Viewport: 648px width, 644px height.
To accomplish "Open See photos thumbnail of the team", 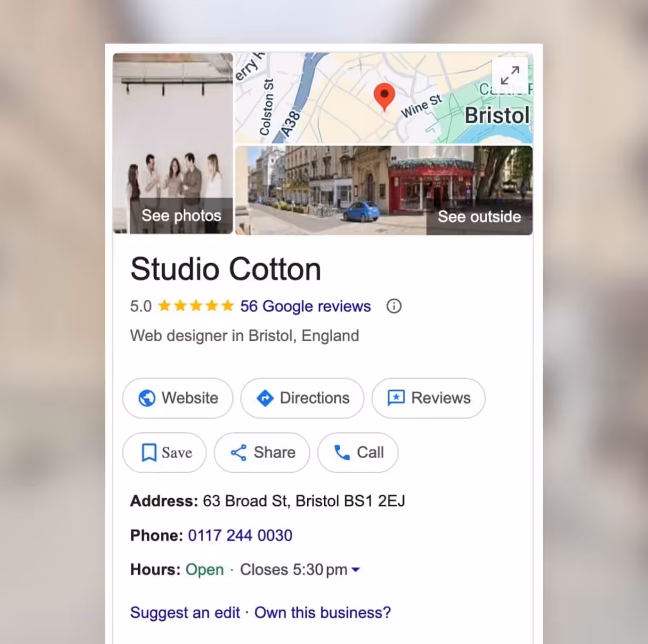I will click(x=173, y=143).
